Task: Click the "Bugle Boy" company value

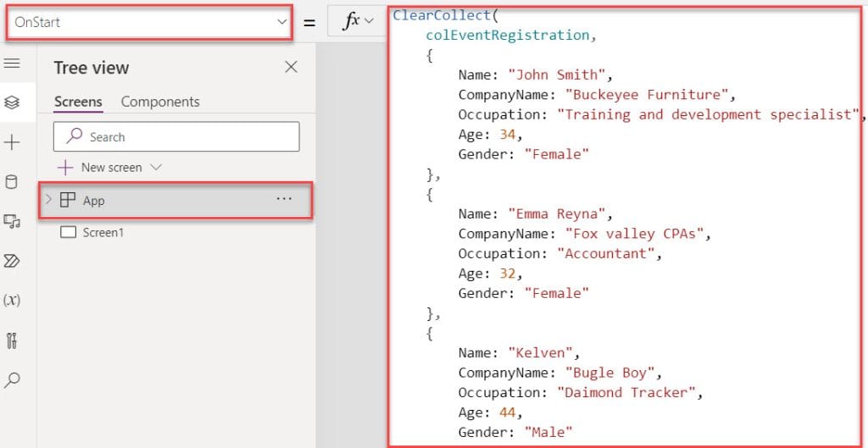Action: click(x=610, y=373)
